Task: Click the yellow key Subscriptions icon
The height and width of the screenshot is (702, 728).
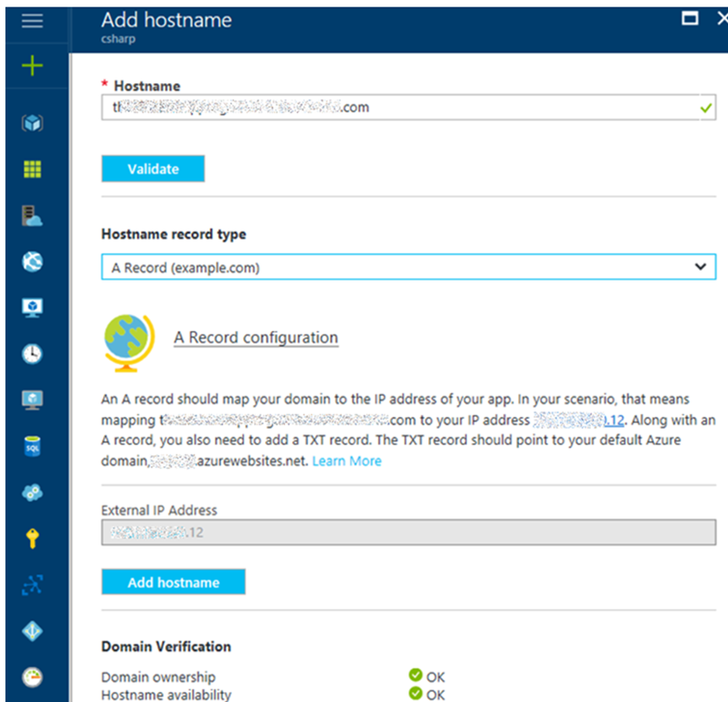Action: 32,538
